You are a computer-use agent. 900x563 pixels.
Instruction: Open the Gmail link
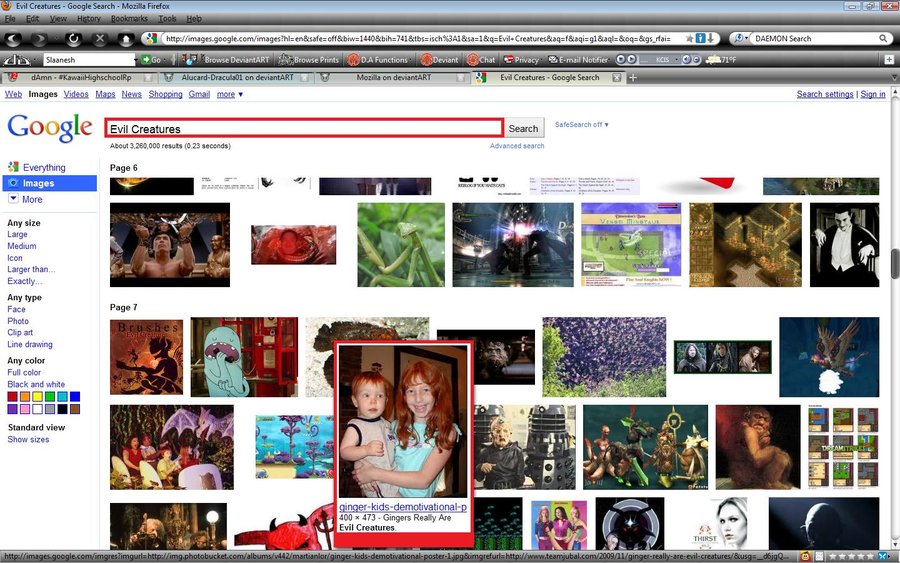(x=199, y=94)
